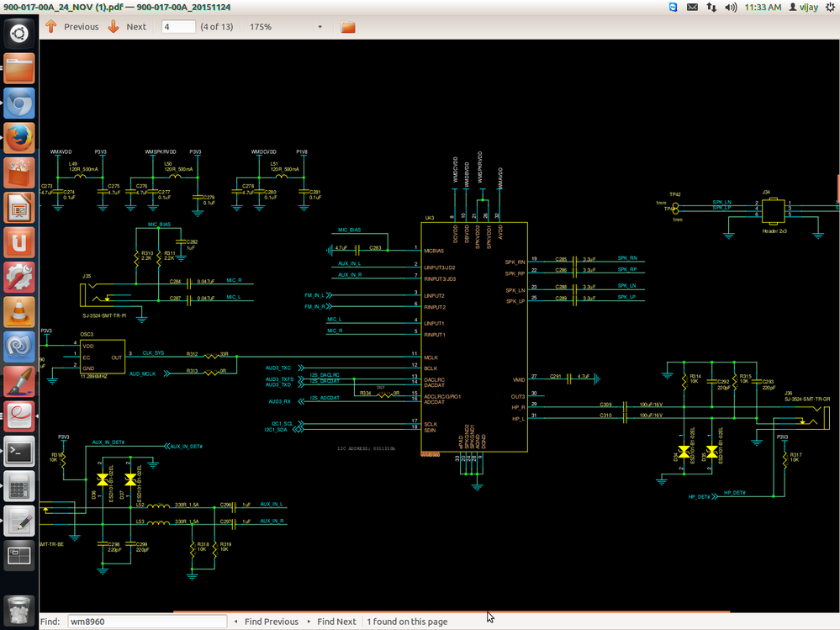Launch the Terminal from the Ubuntu launcher

[x=18, y=452]
